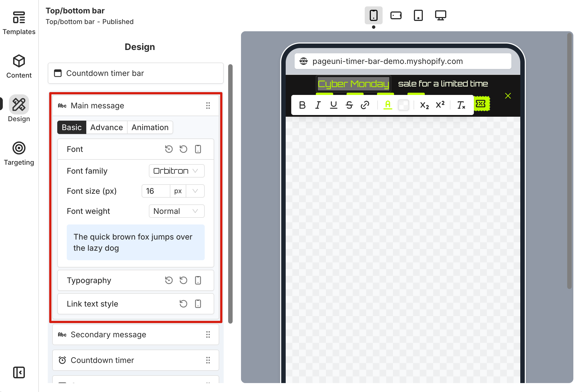Click the design panel scrollbar
The image size is (582, 392).
pyautogui.click(x=230, y=194)
